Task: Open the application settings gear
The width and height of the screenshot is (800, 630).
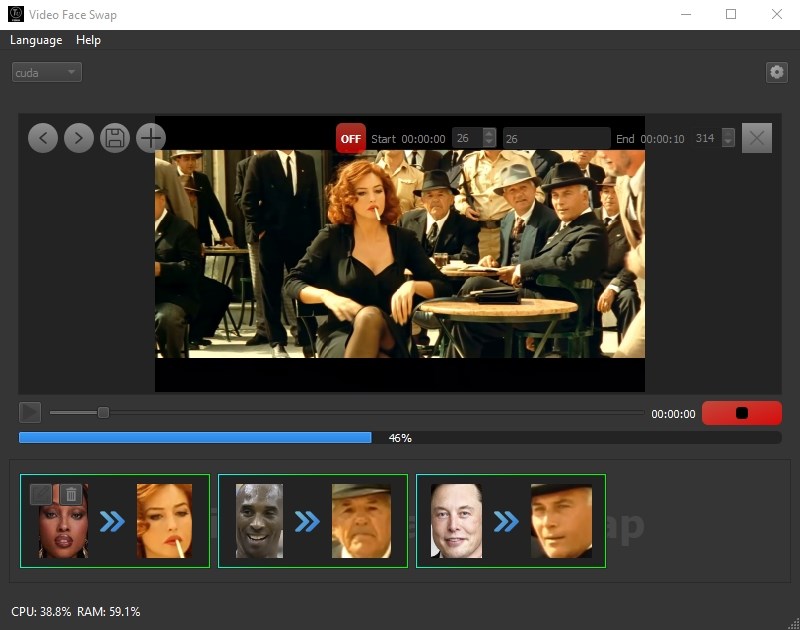Action: (x=777, y=72)
